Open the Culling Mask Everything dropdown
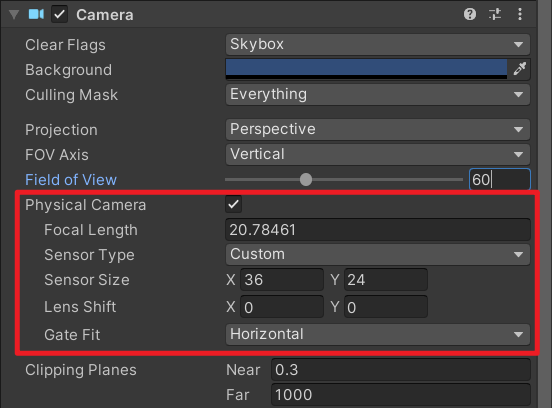The image size is (552, 408). [x=378, y=94]
